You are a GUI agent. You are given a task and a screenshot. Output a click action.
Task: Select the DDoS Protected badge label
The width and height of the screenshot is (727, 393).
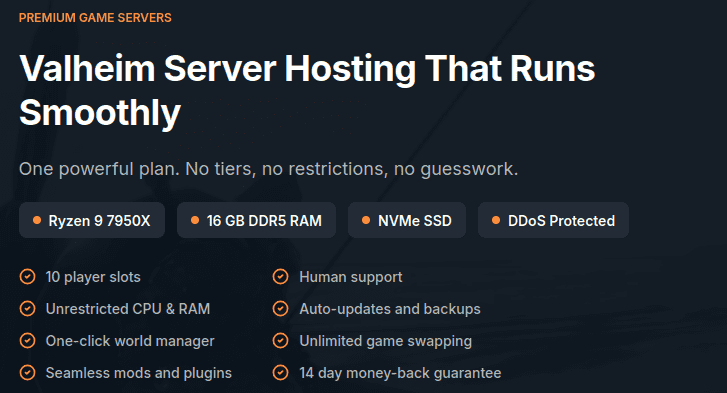[x=561, y=221]
